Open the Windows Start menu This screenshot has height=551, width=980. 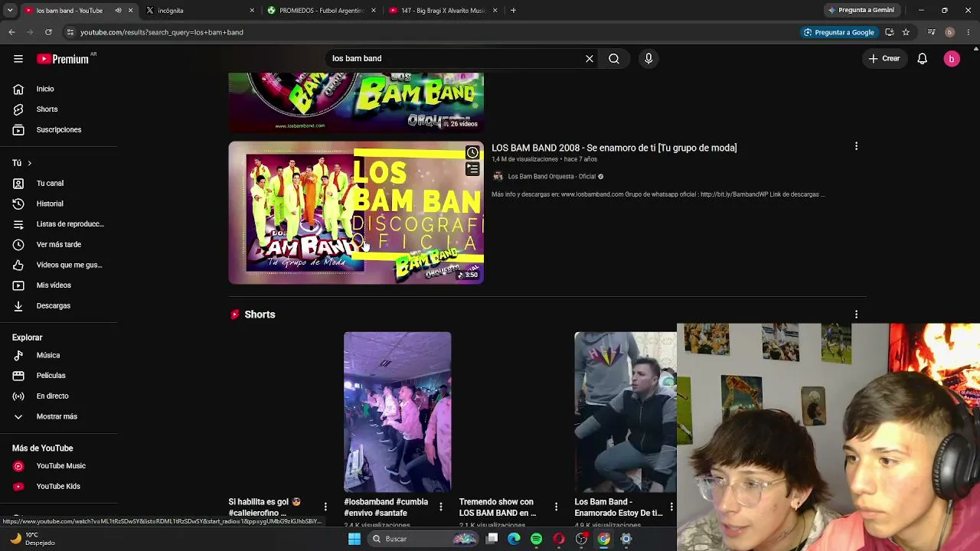(x=354, y=539)
